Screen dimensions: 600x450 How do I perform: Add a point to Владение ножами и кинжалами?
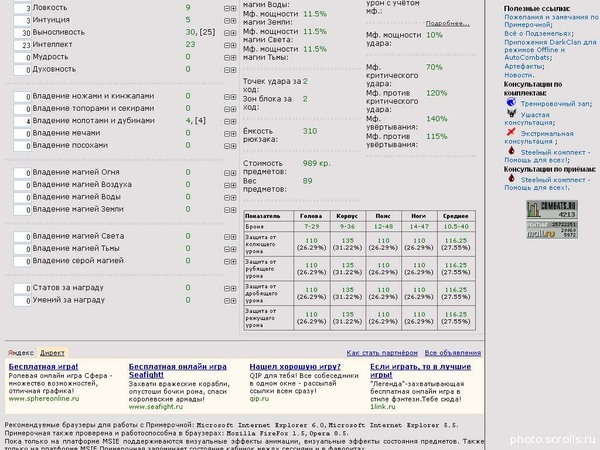click(x=233, y=97)
